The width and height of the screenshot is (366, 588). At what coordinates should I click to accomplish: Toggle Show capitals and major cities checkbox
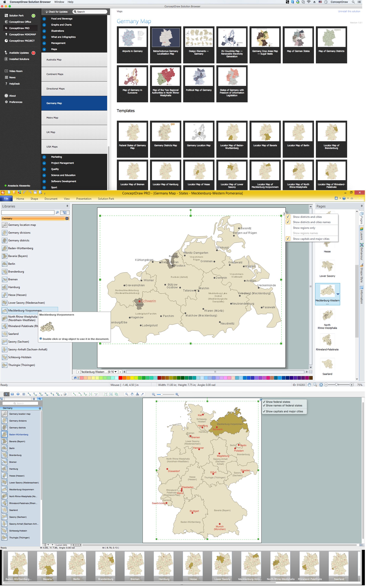tap(288, 239)
